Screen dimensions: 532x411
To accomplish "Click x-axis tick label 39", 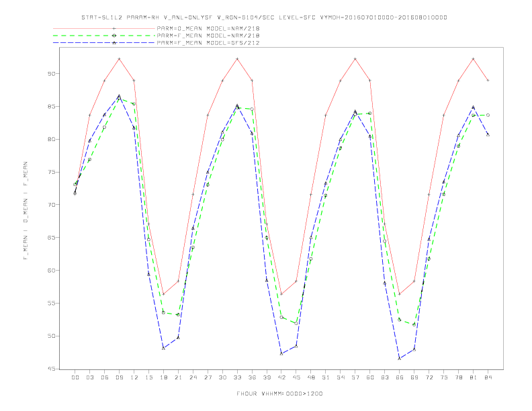I will click(x=267, y=377).
